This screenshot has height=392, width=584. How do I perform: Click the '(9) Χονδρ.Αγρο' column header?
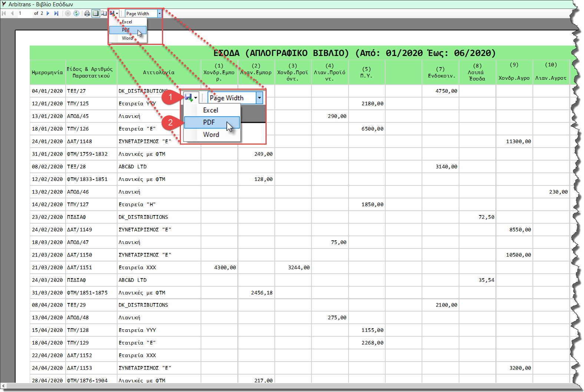click(x=514, y=72)
